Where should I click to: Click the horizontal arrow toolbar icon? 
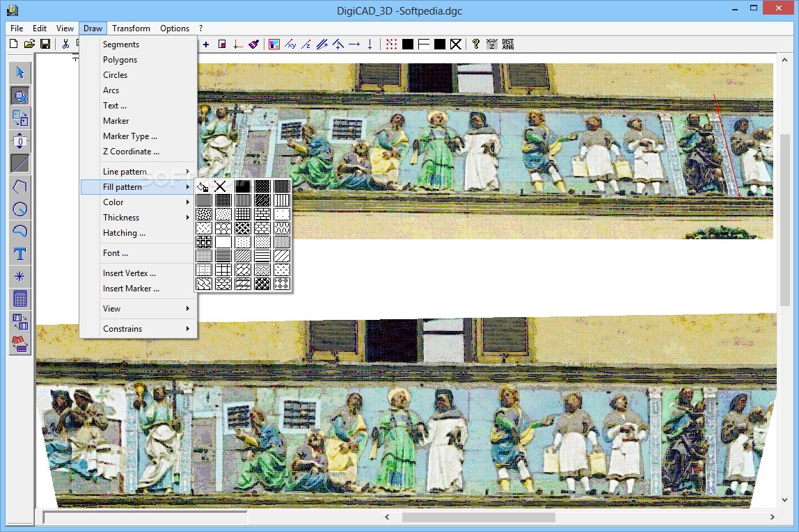(354, 45)
